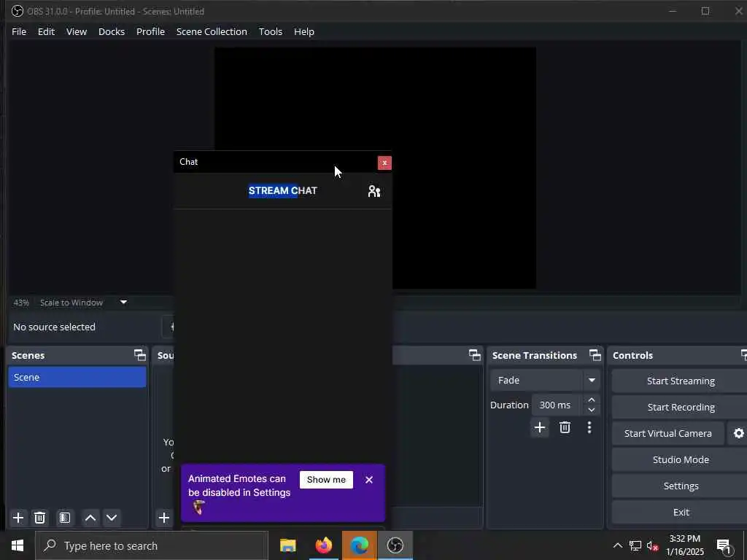Viewport: 747px width, 560px height.
Task: Click the muted volume tray icon
Action: [652, 545]
